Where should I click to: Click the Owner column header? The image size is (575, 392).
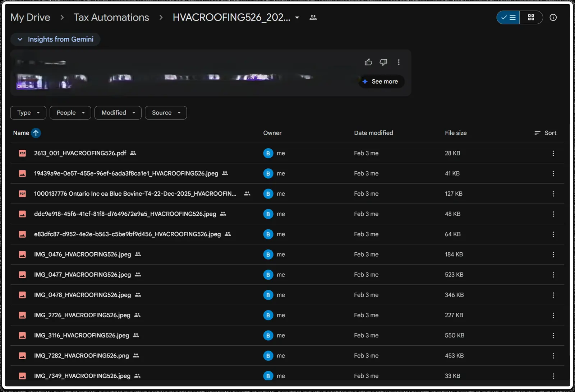coord(272,133)
